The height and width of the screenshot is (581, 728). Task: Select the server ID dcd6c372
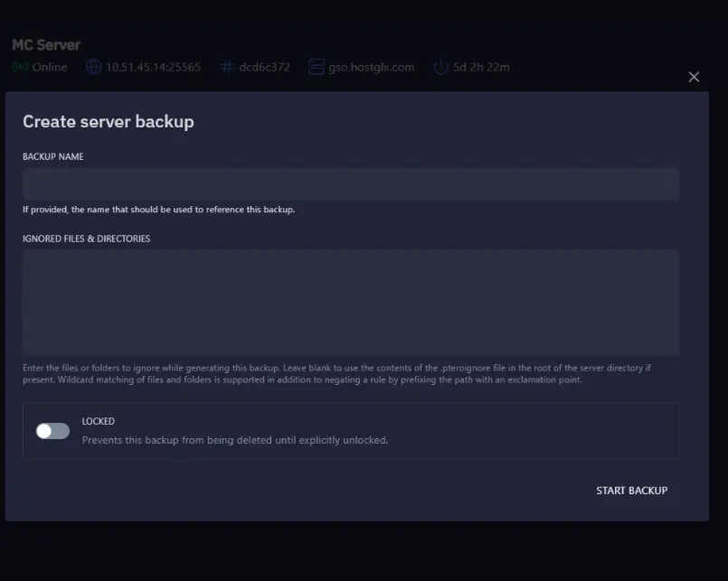click(264, 67)
